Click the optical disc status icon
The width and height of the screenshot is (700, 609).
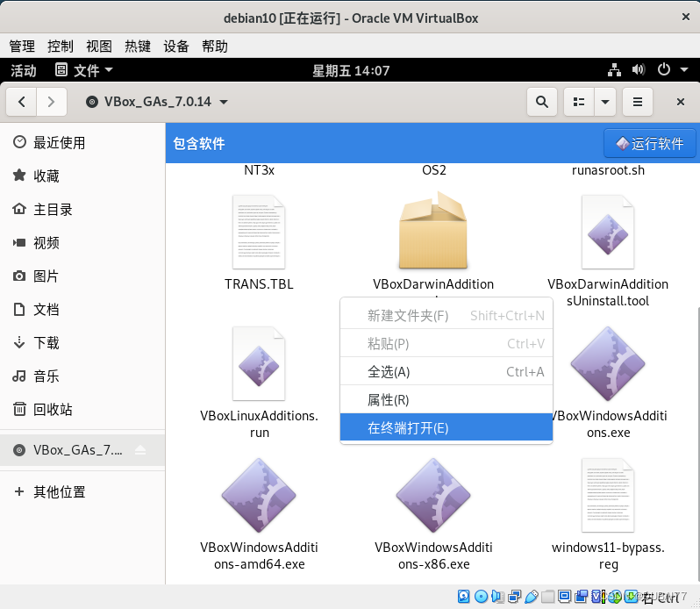pyautogui.click(x=481, y=596)
